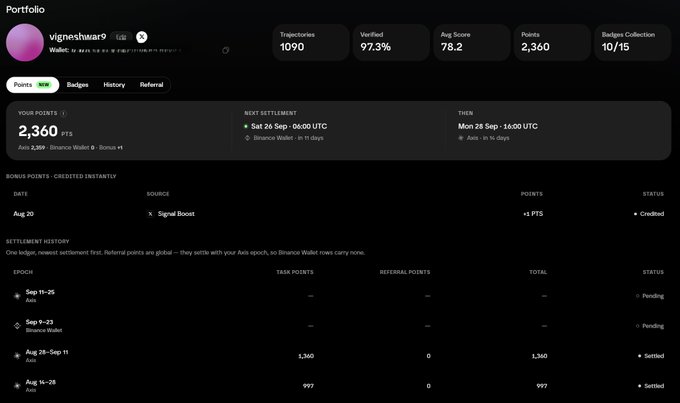The height and width of the screenshot is (403, 680).
Task: Switch to the History tab
Action: 114,85
